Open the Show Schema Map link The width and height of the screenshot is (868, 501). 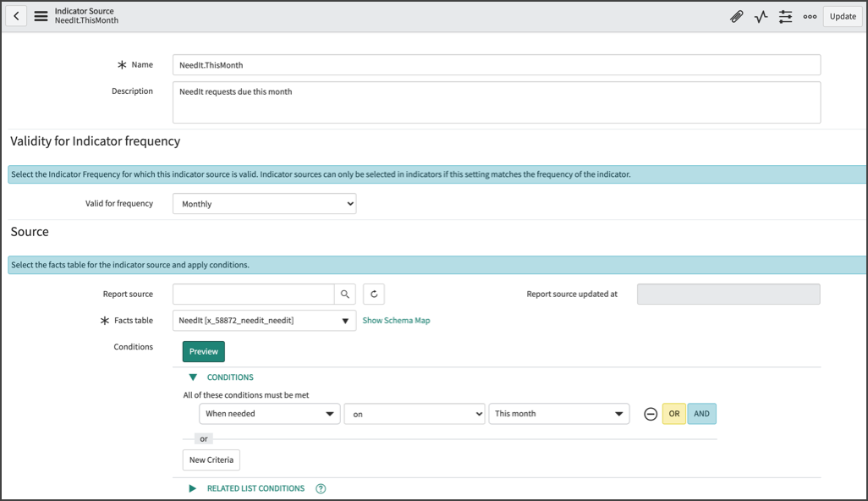(x=396, y=321)
